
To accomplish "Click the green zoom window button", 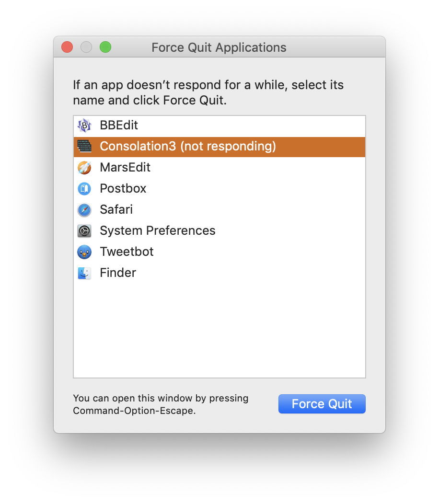I will click(105, 47).
